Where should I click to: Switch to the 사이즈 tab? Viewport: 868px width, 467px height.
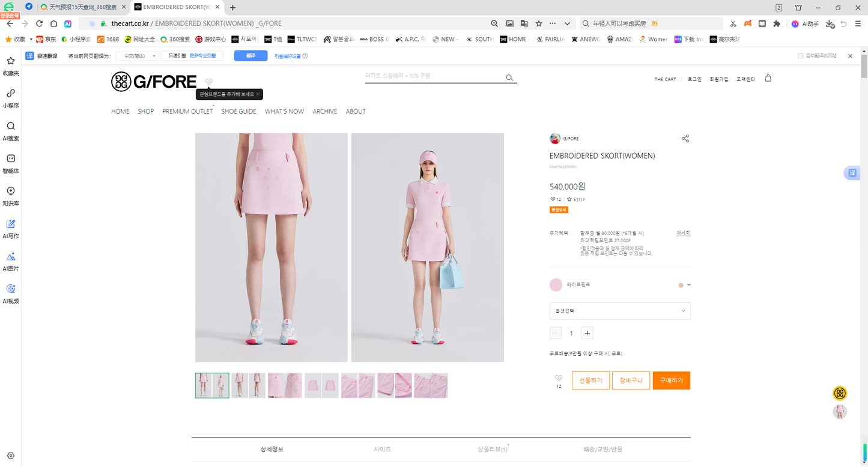(x=382, y=449)
